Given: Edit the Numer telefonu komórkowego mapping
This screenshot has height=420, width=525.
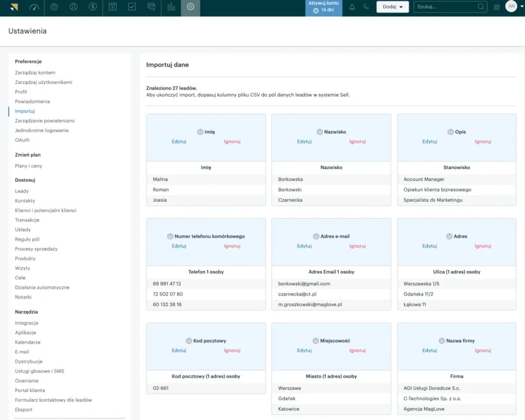Looking at the screenshot, I should [179, 246].
